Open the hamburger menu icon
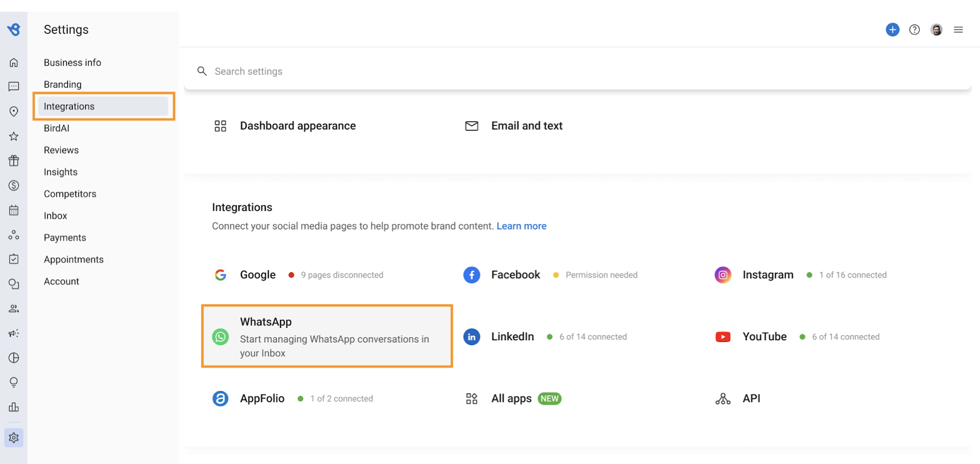The width and height of the screenshot is (980, 464). click(959, 29)
